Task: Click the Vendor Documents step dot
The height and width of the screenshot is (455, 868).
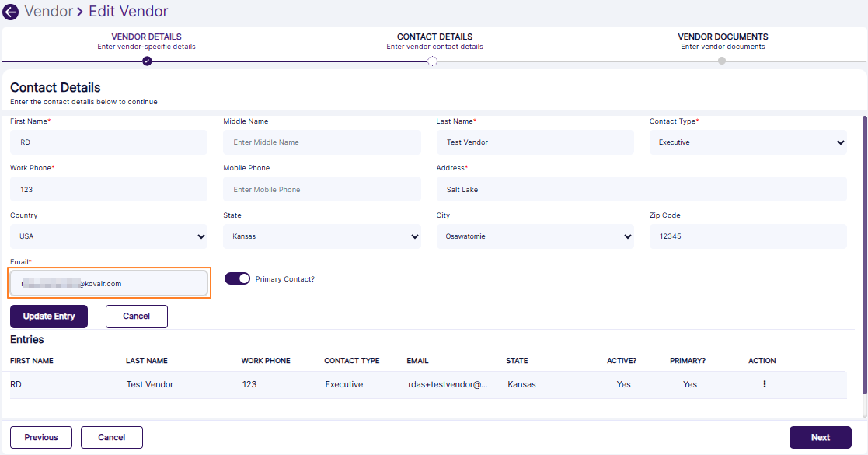Action: (722, 61)
